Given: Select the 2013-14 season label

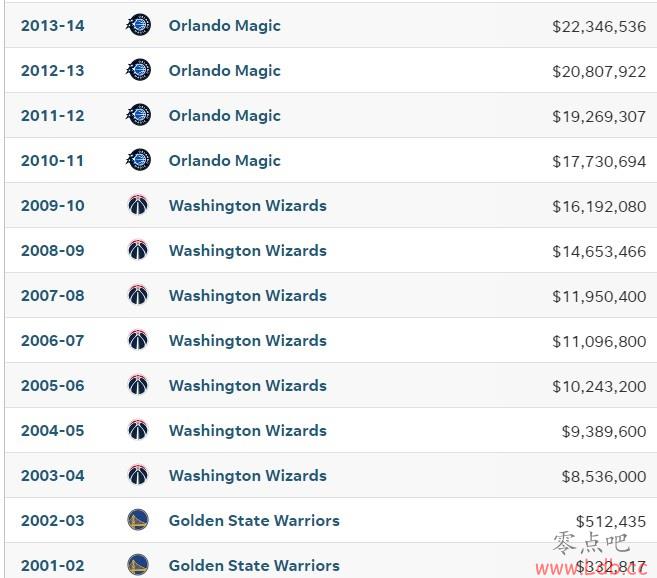Looking at the screenshot, I should point(52,25).
